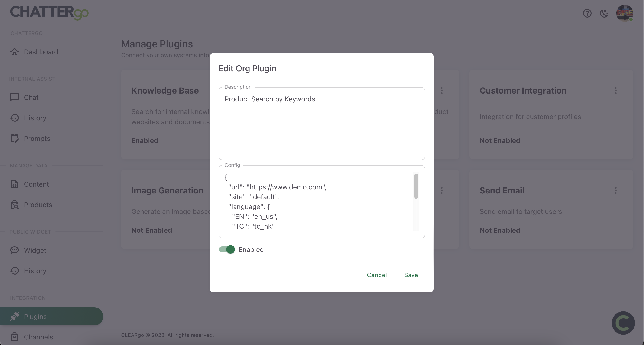Open the floating CLEARgo chat launcher
Screen dimensions: 644x345
coord(623,323)
